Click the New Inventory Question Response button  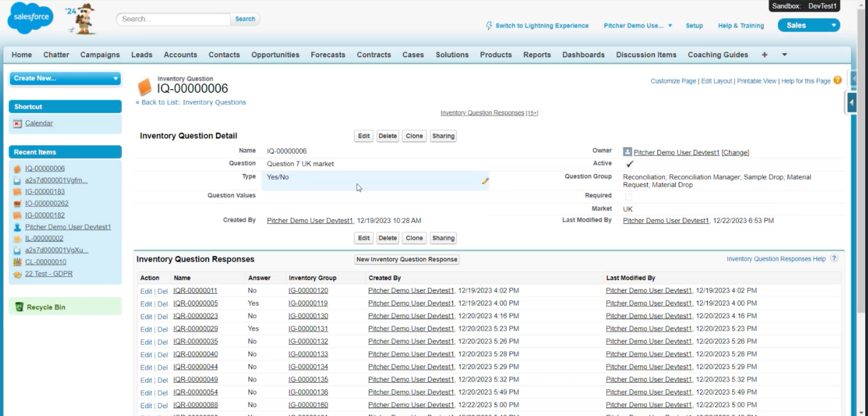[407, 259]
